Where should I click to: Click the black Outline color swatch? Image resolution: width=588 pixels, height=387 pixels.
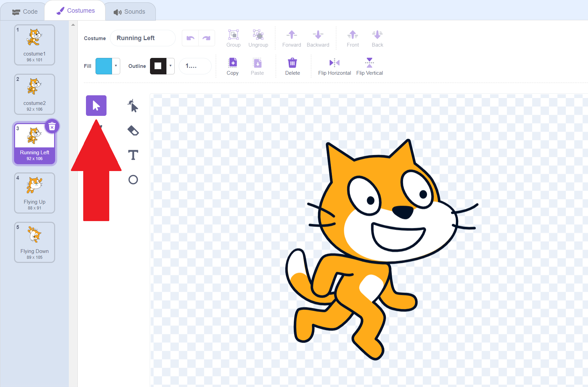[158, 66]
